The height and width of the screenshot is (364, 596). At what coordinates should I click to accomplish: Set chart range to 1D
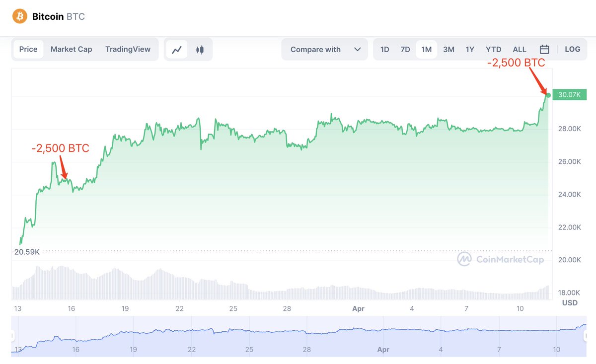[x=385, y=49]
